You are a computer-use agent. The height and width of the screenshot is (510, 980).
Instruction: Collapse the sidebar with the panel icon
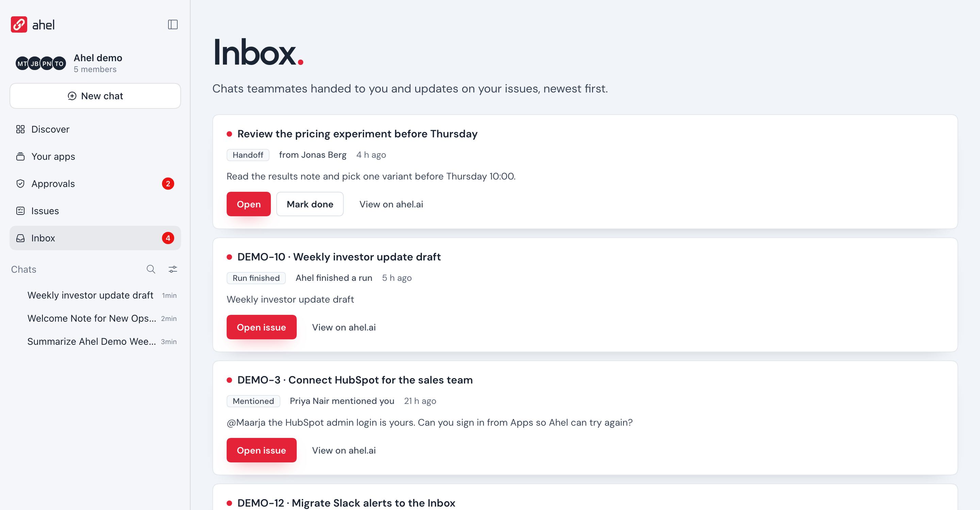(x=173, y=25)
